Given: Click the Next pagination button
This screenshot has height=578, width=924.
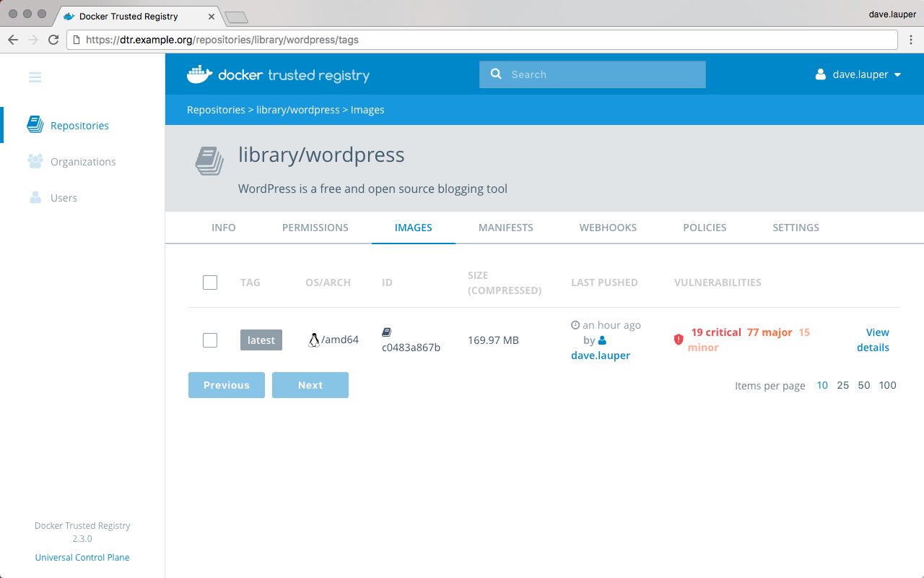Looking at the screenshot, I should 310,385.
